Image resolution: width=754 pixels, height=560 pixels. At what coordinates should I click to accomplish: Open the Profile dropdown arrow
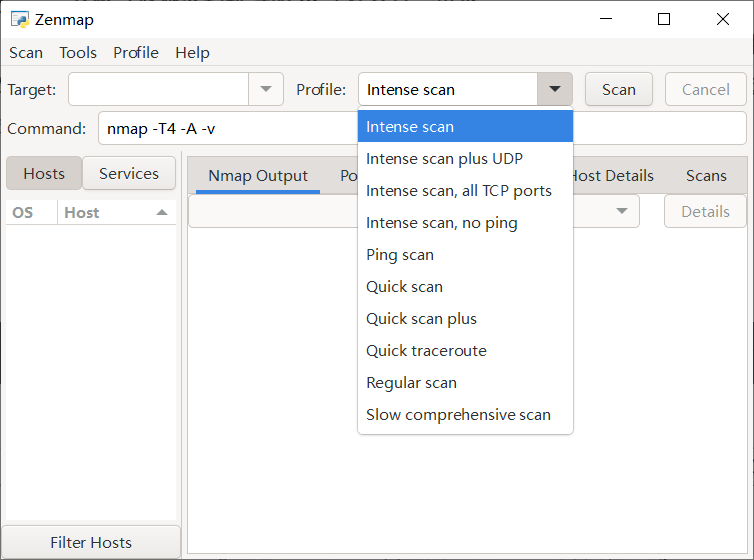pyautogui.click(x=555, y=90)
